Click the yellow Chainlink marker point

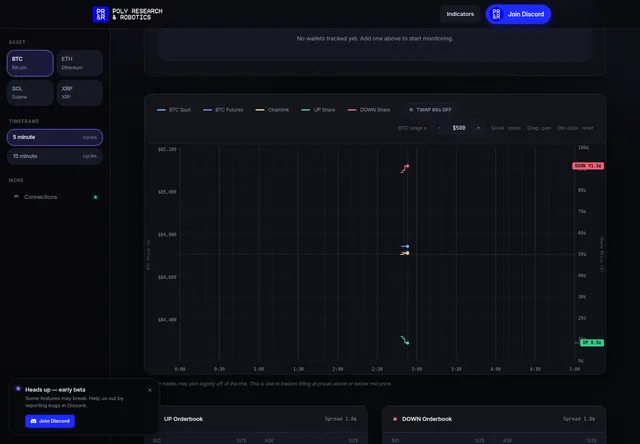[x=407, y=253]
